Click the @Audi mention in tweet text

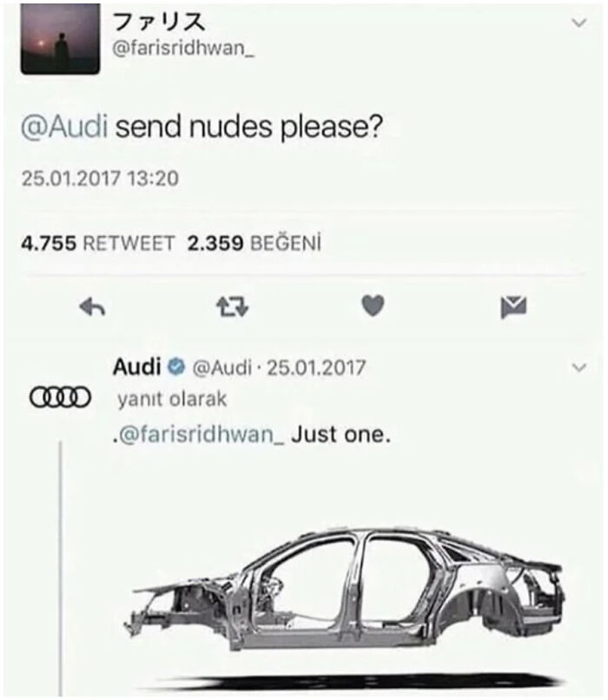pyautogui.click(x=65, y=127)
